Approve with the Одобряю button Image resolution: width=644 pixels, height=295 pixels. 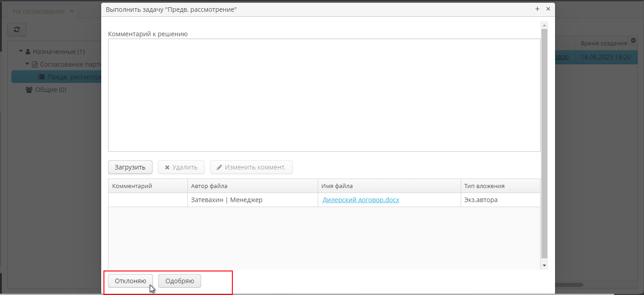(x=180, y=281)
